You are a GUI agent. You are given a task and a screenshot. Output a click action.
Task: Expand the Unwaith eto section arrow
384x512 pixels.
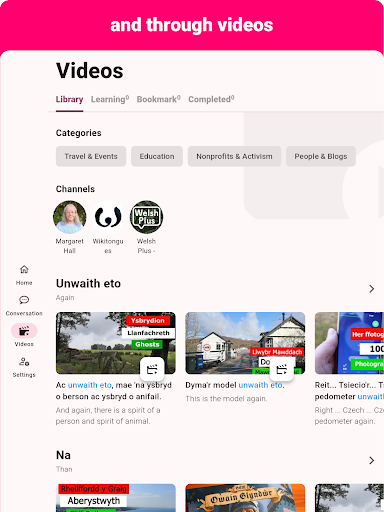point(372,289)
